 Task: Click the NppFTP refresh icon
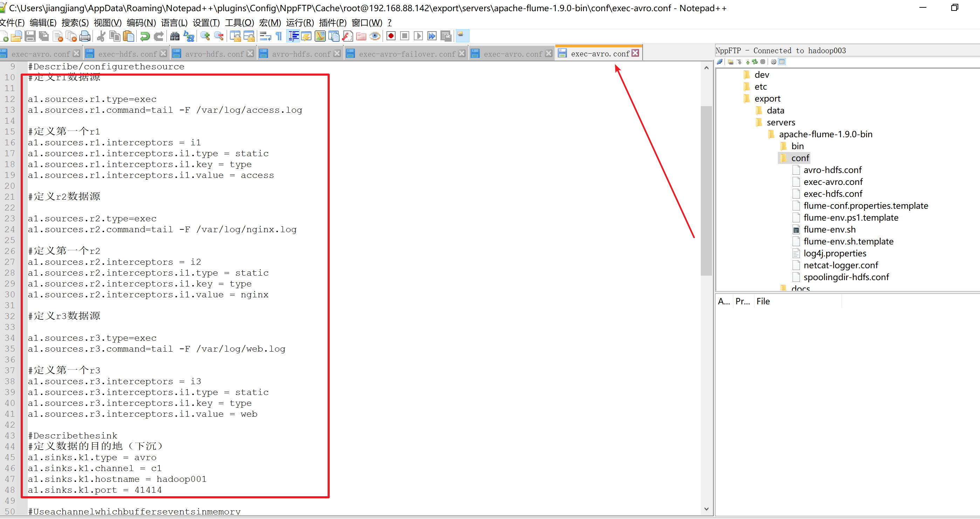pos(755,62)
